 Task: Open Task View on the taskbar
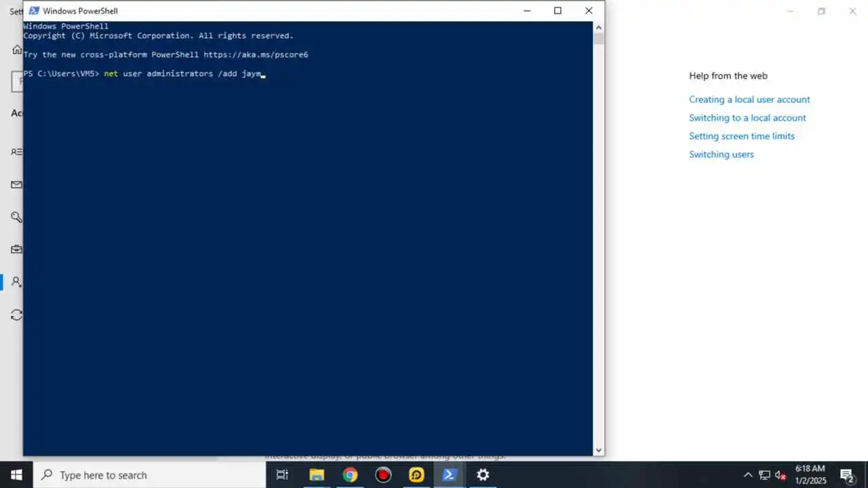(283, 475)
